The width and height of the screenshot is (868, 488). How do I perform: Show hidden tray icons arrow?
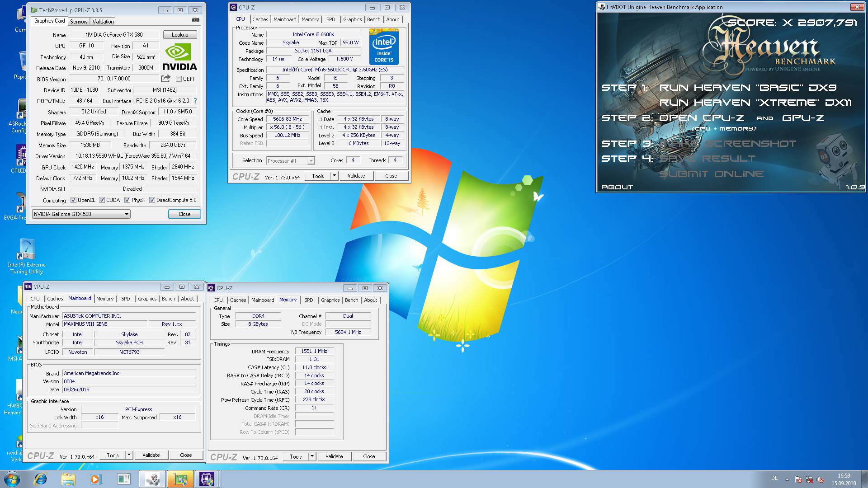pyautogui.click(x=787, y=479)
